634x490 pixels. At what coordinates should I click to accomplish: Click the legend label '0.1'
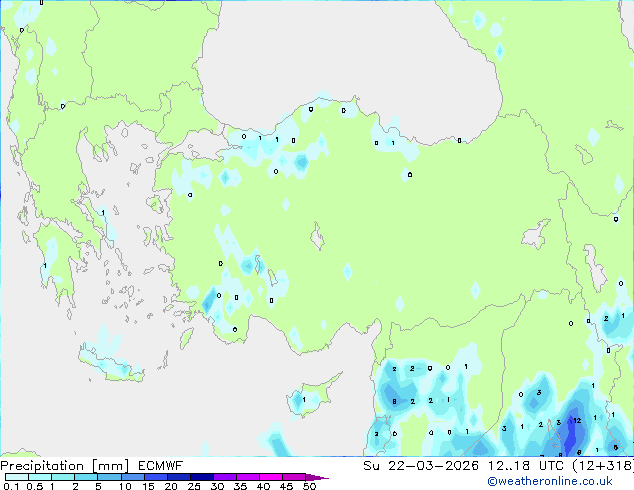(x=11, y=486)
